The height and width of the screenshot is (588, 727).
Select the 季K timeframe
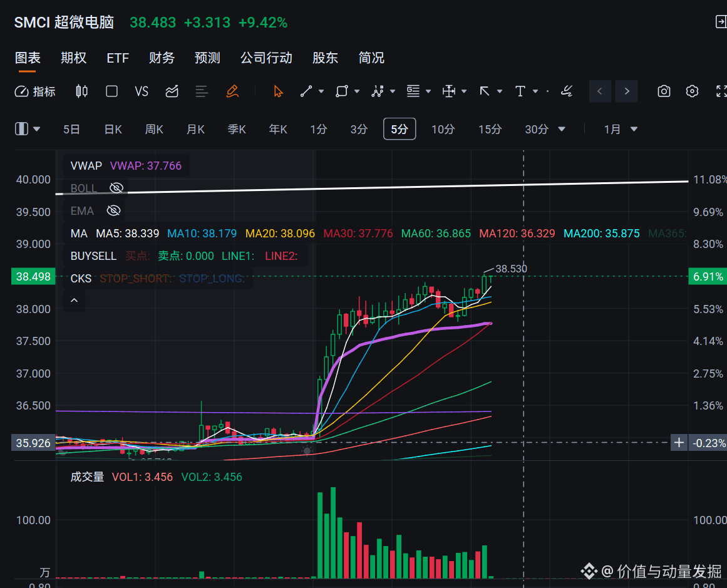[x=237, y=130]
